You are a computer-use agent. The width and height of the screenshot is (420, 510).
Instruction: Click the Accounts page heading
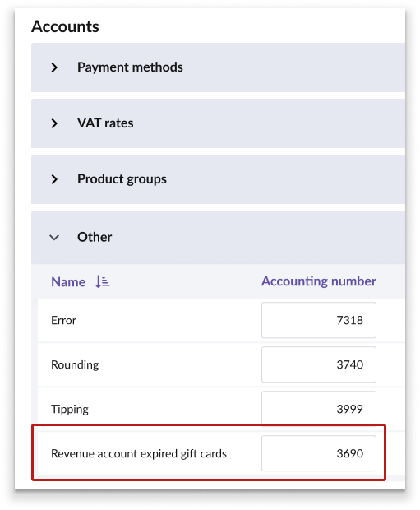pyautogui.click(x=65, y=26)
